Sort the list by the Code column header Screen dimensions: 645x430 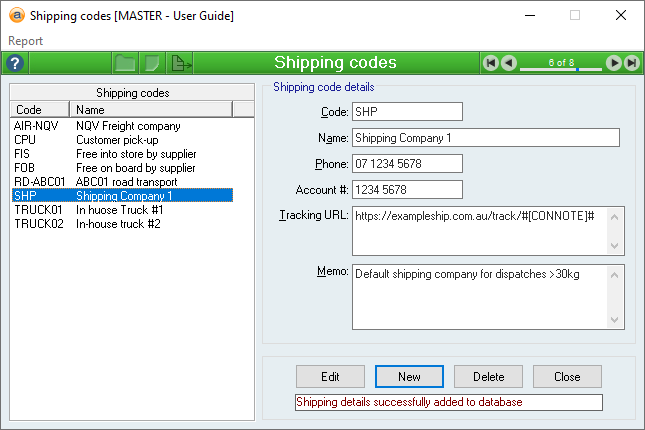pos(40,110)
